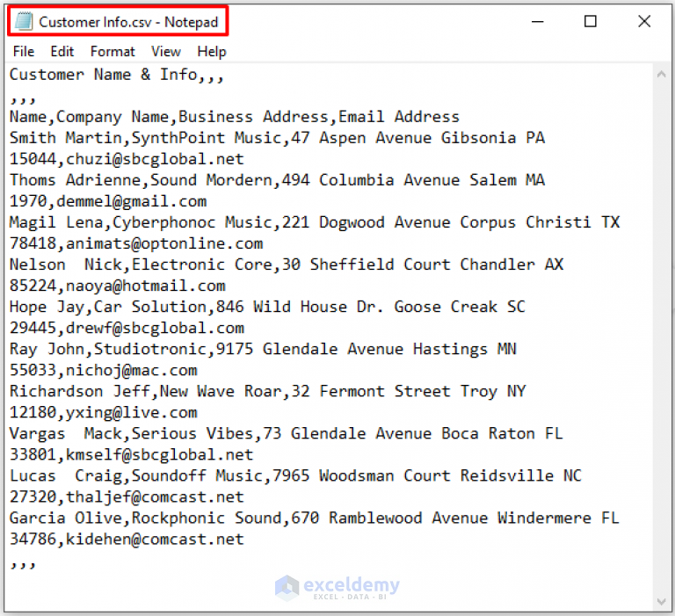Click the email yxing@live.com

[x=131, y=412]
